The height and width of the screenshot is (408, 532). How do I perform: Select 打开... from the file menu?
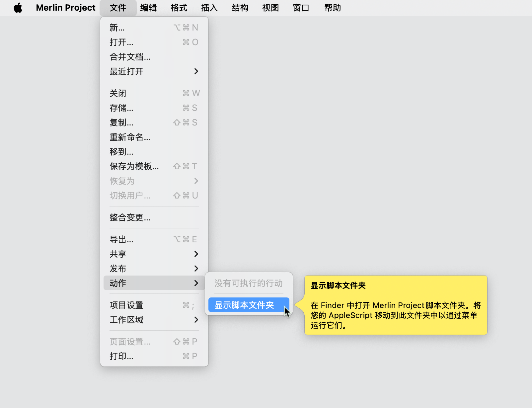point(154,42)
